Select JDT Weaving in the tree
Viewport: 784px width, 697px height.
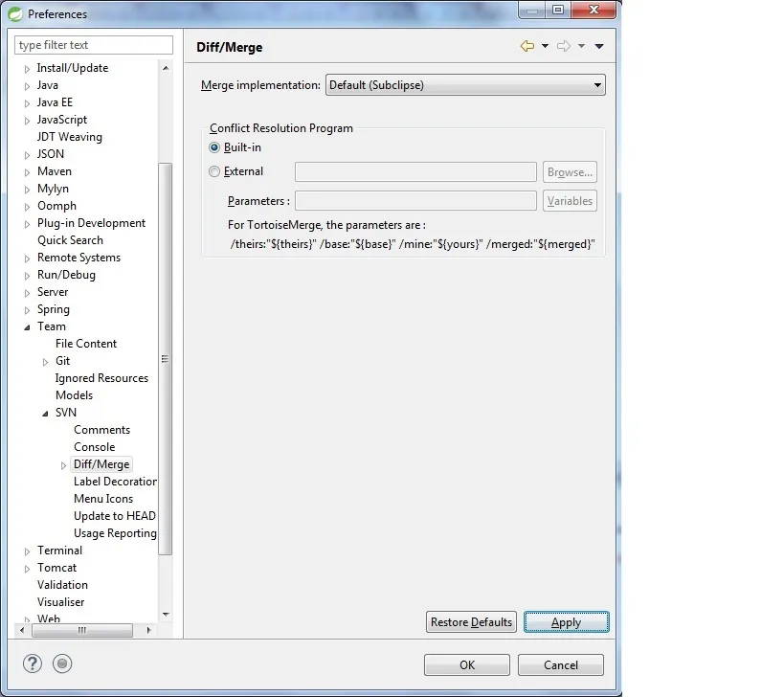coord(70,137)
